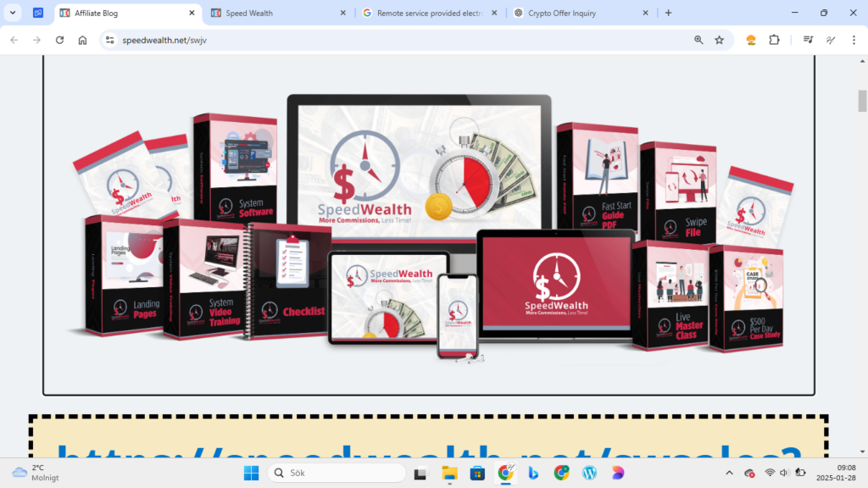Click the browser back arrow

[14, 40]
